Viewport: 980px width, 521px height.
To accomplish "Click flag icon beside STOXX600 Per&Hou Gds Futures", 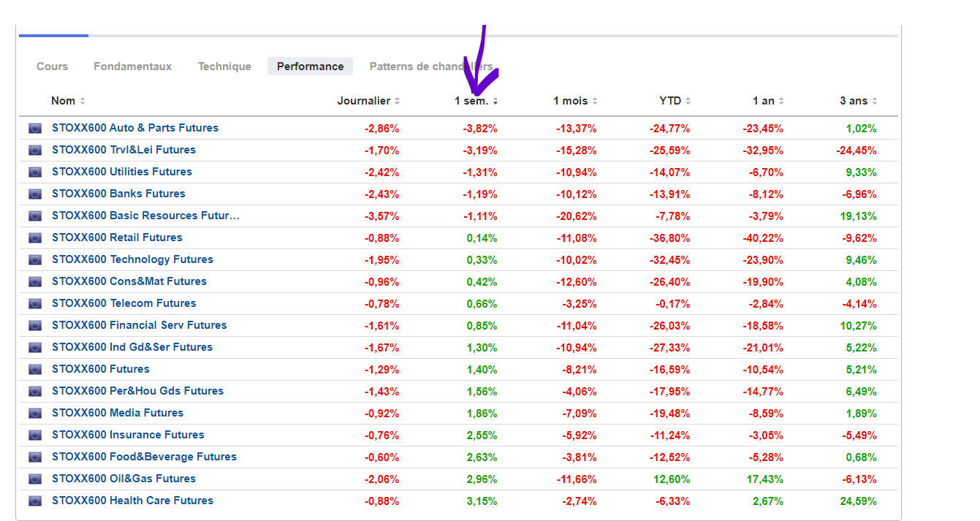I will pos(35,391).
